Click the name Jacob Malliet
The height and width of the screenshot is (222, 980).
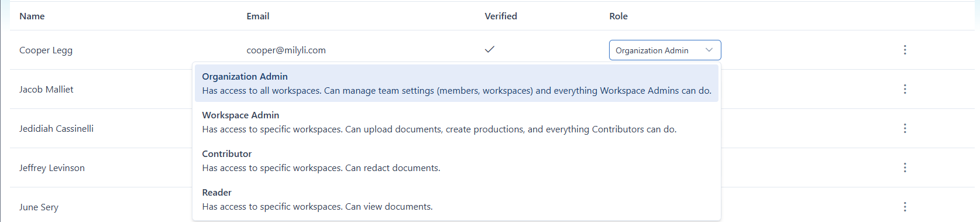46,90
